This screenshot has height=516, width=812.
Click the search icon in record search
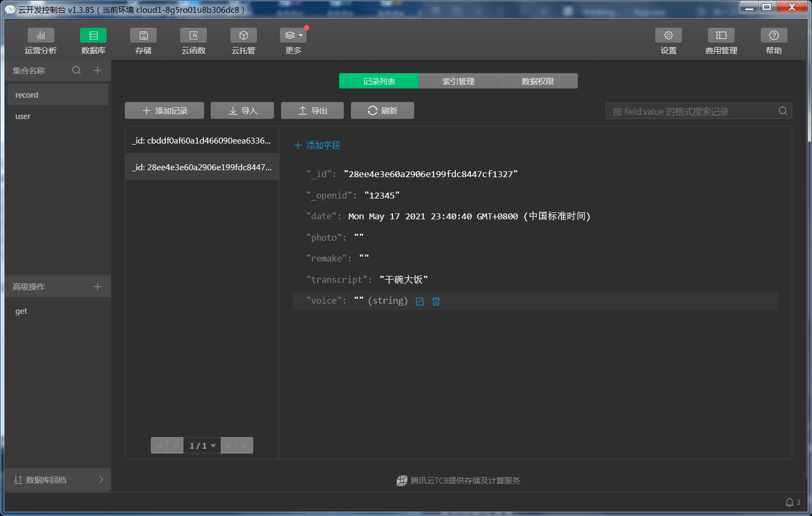click(783, 111)
